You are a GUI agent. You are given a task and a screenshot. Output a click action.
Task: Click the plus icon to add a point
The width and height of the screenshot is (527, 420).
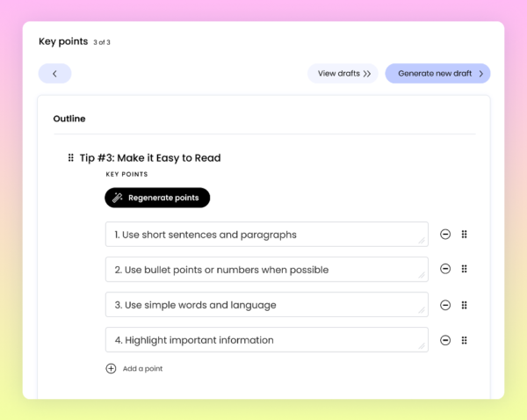point(111,368)
